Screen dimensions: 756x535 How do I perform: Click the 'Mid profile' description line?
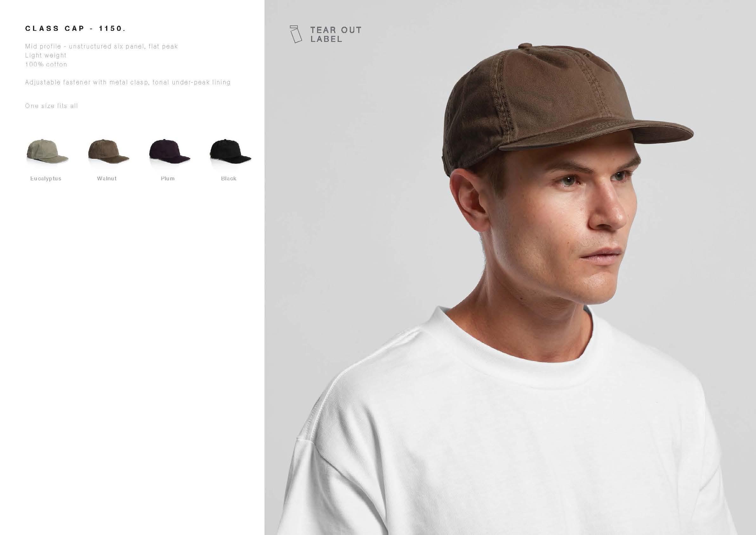pos(102,46)
